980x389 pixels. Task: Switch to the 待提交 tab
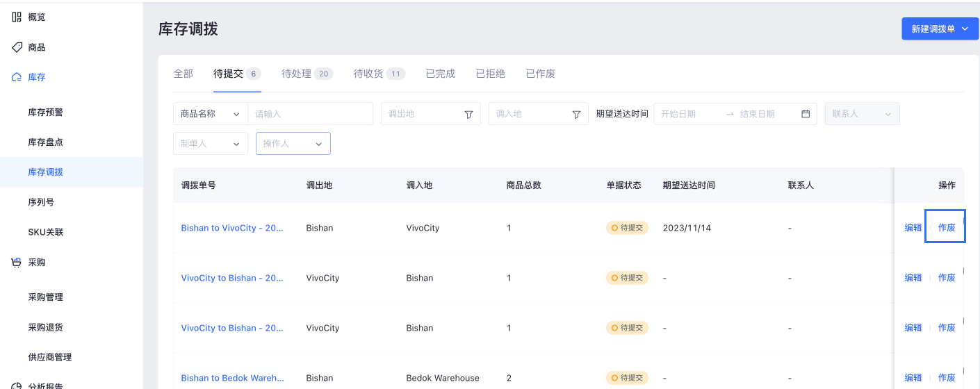click(x=237, y=74)
